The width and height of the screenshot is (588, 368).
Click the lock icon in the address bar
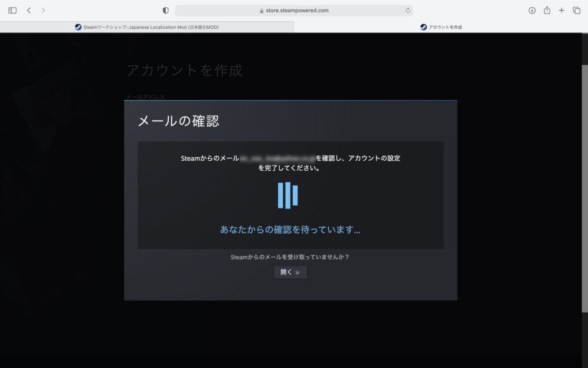pyautogui.click(x=262, y=11)
